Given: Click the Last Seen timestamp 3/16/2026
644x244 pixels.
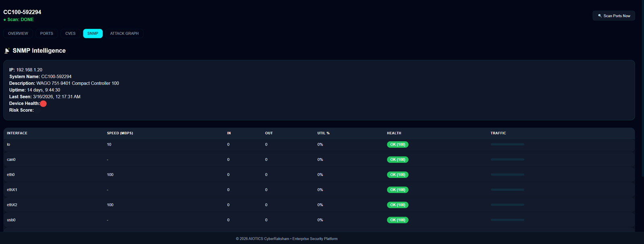Looking at the screenshot, I should (57, 97).
